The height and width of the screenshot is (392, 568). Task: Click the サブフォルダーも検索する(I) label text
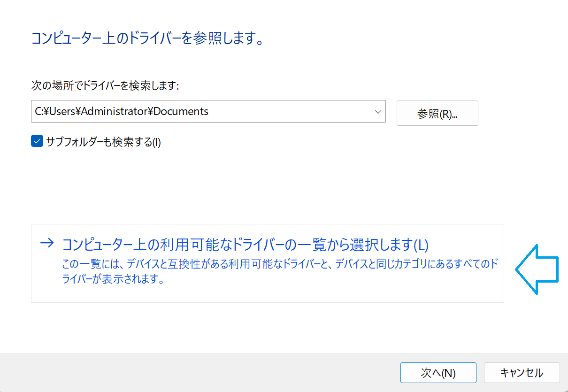click(x=103, y=142)
